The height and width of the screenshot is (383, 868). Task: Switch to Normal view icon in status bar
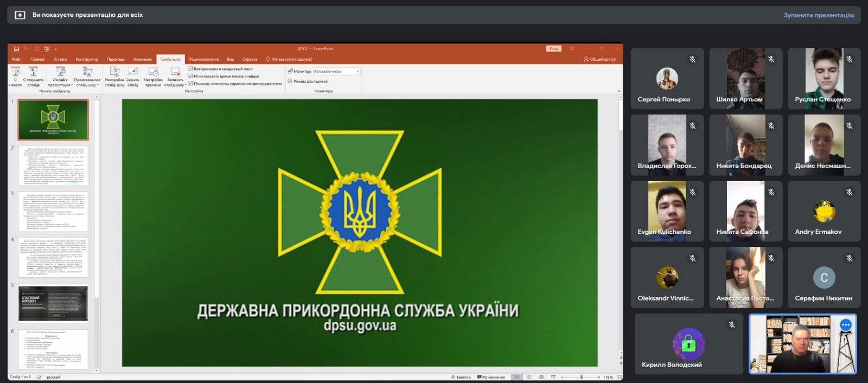point(518,377)
